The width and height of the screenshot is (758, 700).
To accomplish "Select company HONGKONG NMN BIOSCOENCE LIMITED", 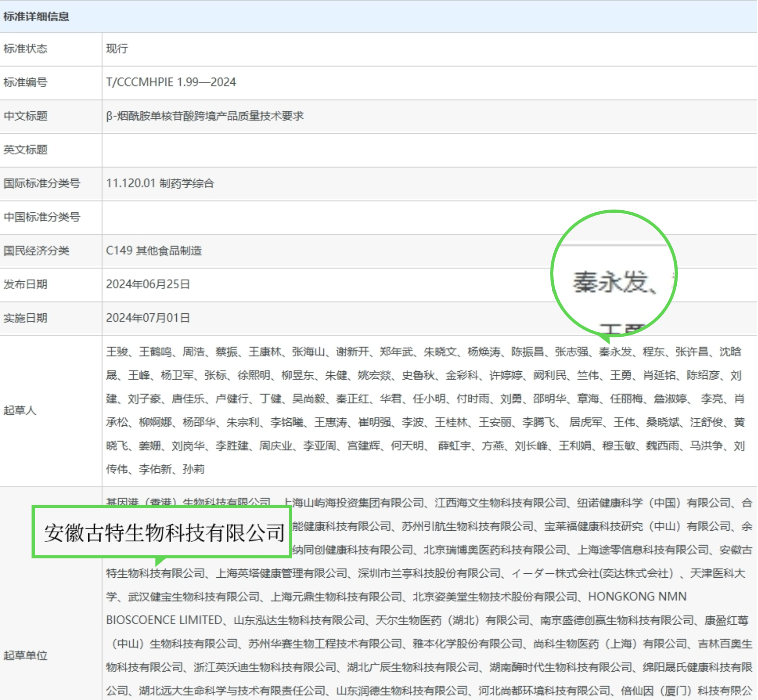I will click(639, 596).
